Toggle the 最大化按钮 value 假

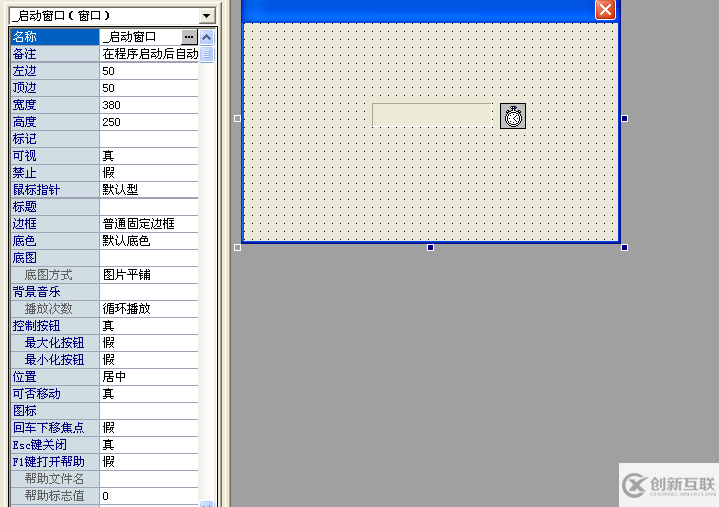pyautogui.click(x=149, y=343)
